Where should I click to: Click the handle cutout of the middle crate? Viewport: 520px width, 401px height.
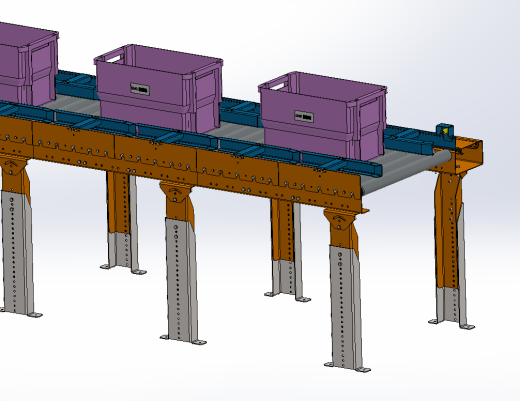tap(114, 58)
